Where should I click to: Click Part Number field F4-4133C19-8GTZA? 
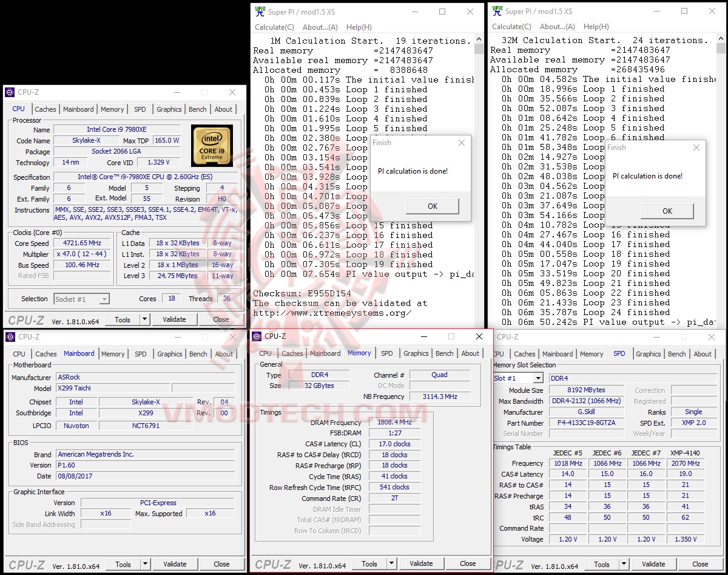(586, 423)
